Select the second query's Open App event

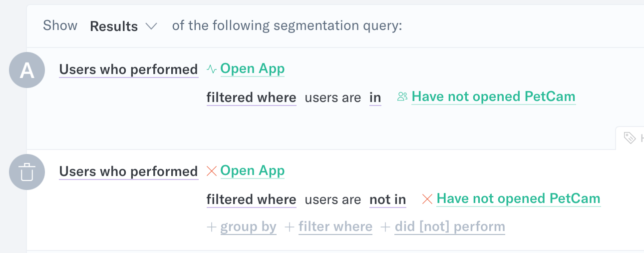coord(253,171)
